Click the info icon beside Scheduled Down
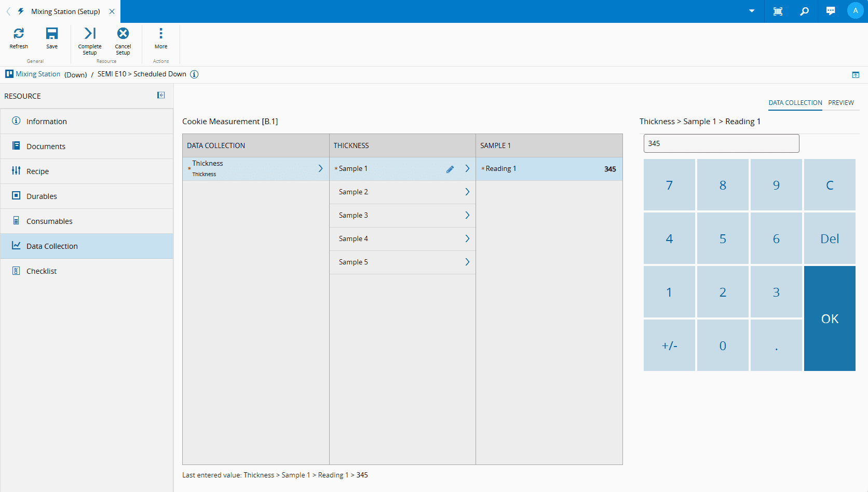 194,74
